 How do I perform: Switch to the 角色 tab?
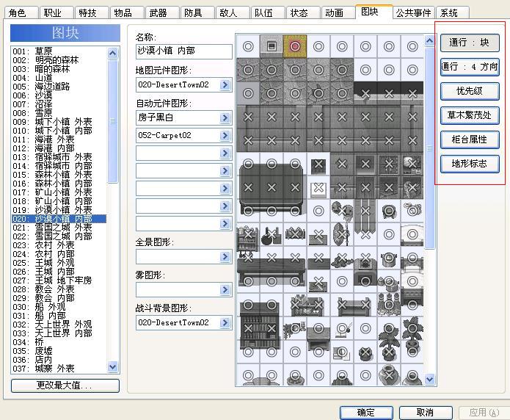[21, 12]
